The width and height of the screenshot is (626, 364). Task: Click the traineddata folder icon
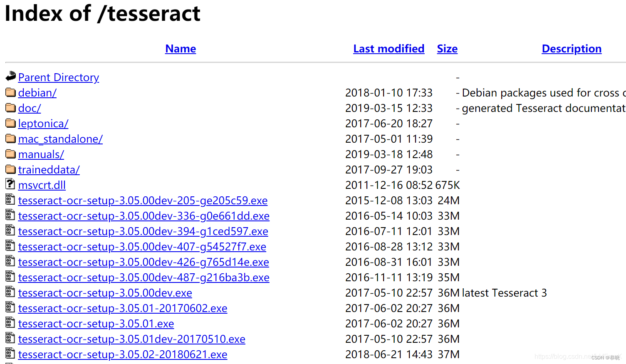tap(10, 169)
